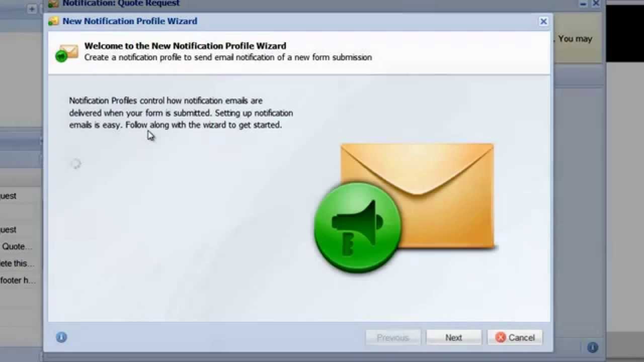Click the disabled Previous button
644x362 pixels.
393,337
